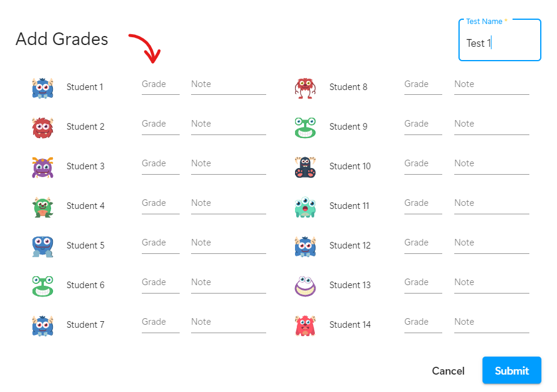Click Student 12's Note field
This screenshot has width=557, height=392.
pos(491,245)
